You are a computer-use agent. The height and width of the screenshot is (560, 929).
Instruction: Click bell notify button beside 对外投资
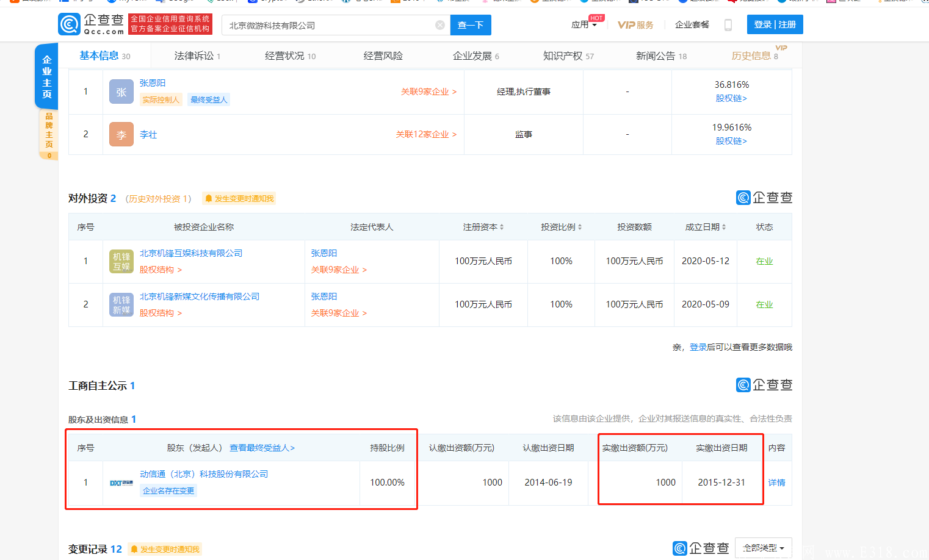(x=239, y=198)
